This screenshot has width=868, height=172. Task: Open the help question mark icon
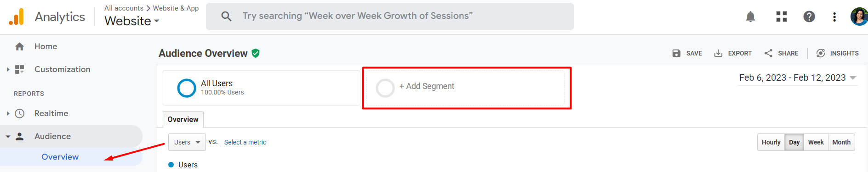[809, 17]
